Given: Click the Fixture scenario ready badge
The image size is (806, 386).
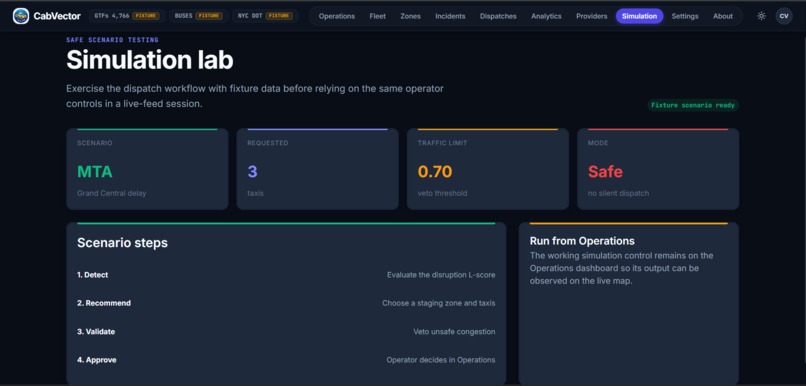Looking at the screenshot, I should click(x=693, y=105).
